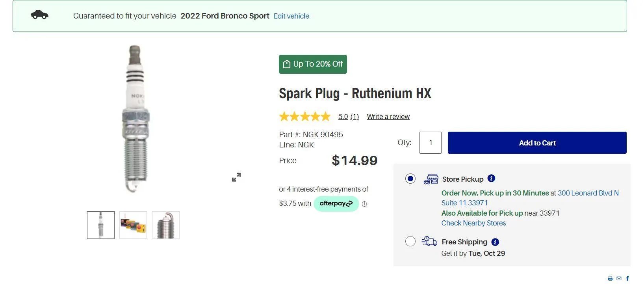
Task: Click the info icon next to Afterpay
Action: [365, 204]
